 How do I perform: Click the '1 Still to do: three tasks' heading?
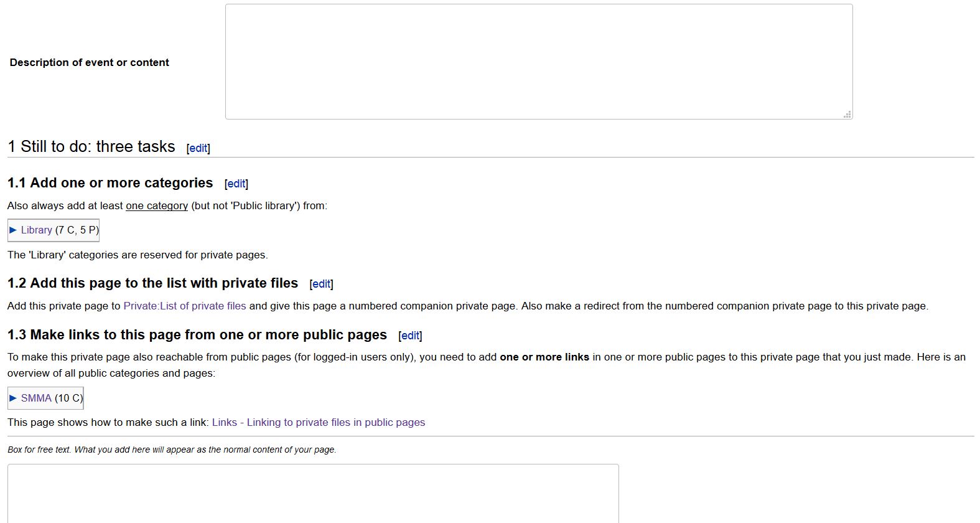91,147
